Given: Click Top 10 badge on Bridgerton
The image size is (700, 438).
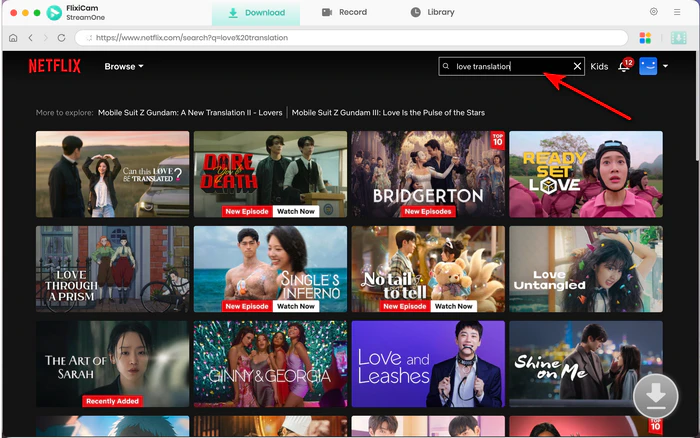Looking at the screenshot, I should 498,140.
